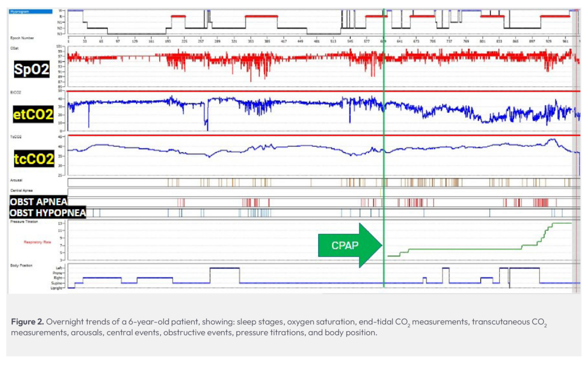The height and width of the screenshot is (369, 588).
Task: Select the OBST APNEA row label
Action: coord(38,202)
